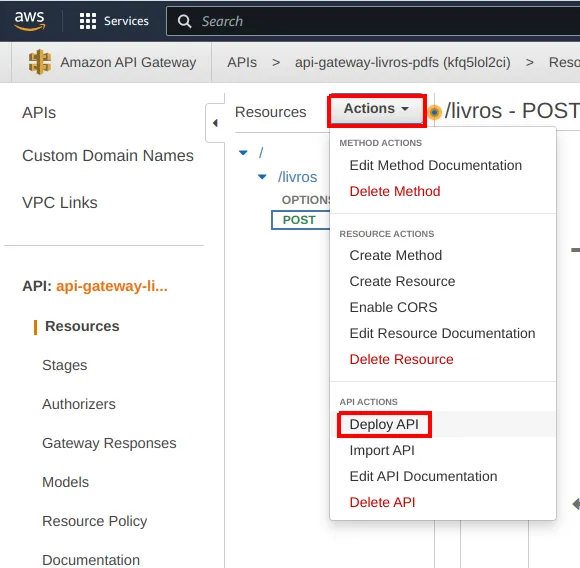Choose Deploy API from the menu
580x568 pixels.
384,425
